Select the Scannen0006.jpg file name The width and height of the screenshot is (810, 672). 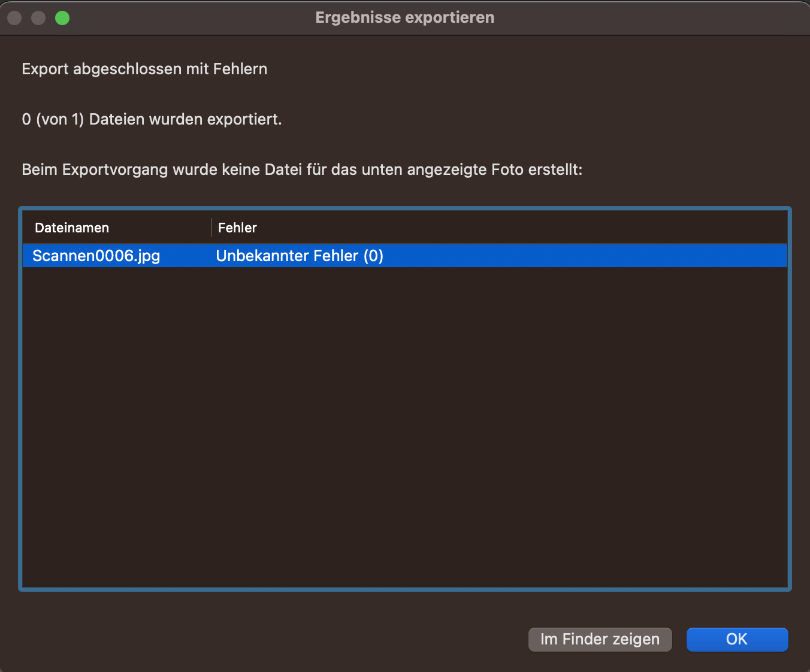click(96, 256)
